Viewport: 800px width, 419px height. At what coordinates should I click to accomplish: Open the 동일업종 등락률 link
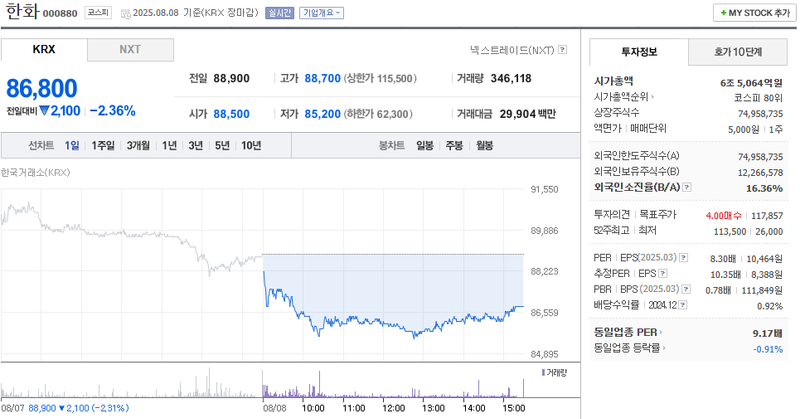pyautogui.click(x=629, y=348)
